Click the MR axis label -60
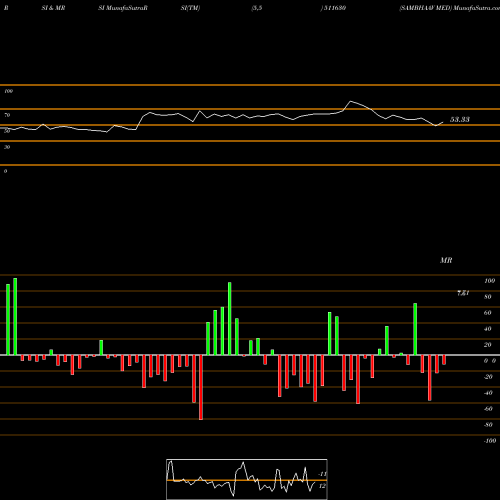The width and height of the screenshot is (500, 500). tap(488, 409)
